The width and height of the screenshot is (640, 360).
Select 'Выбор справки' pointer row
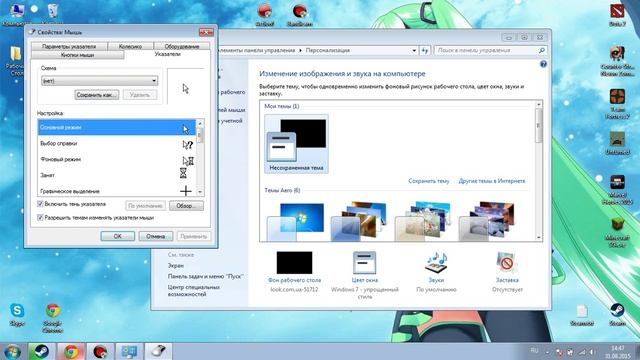coord(117,144)
